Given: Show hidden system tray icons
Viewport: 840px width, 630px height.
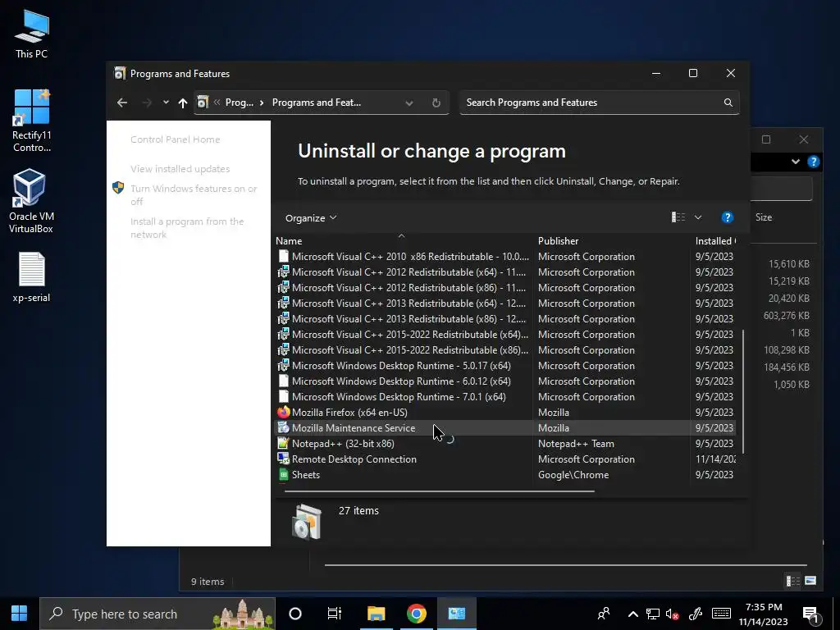Looking at the screenshot, I should click(632, 614).
